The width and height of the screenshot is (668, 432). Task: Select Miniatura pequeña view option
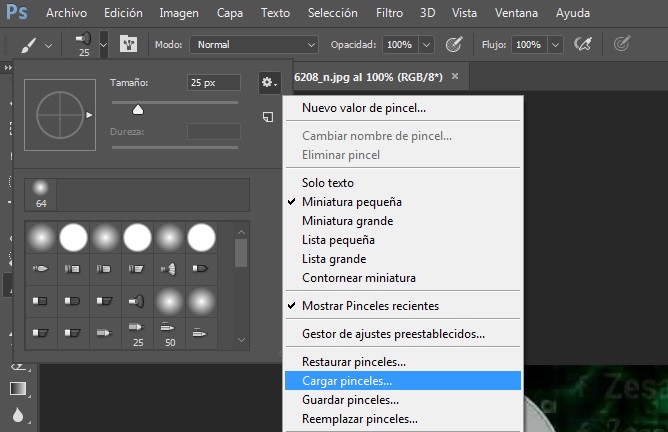pos(346,202)
